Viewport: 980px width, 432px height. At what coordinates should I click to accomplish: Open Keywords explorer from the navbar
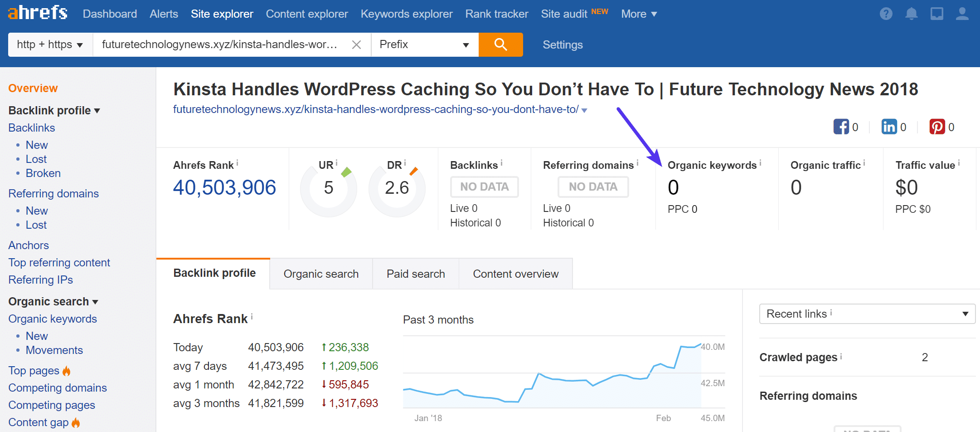(406, 14)
